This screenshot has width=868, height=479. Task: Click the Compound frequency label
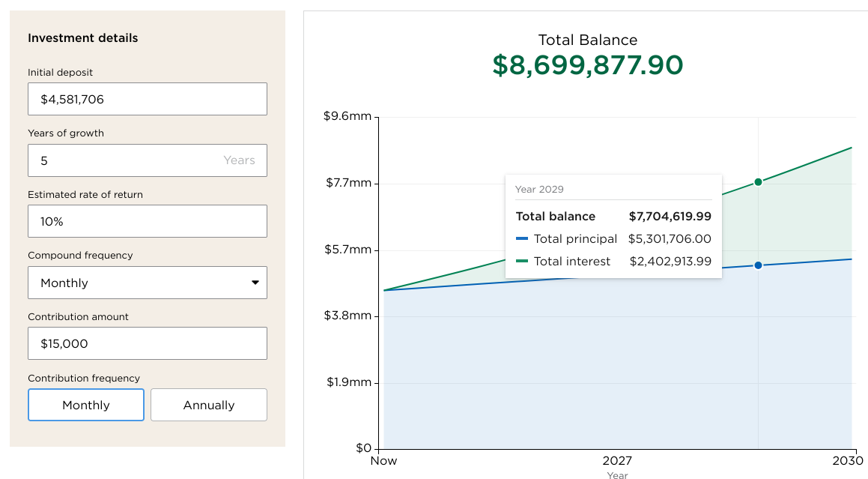(x=80, y=255)
